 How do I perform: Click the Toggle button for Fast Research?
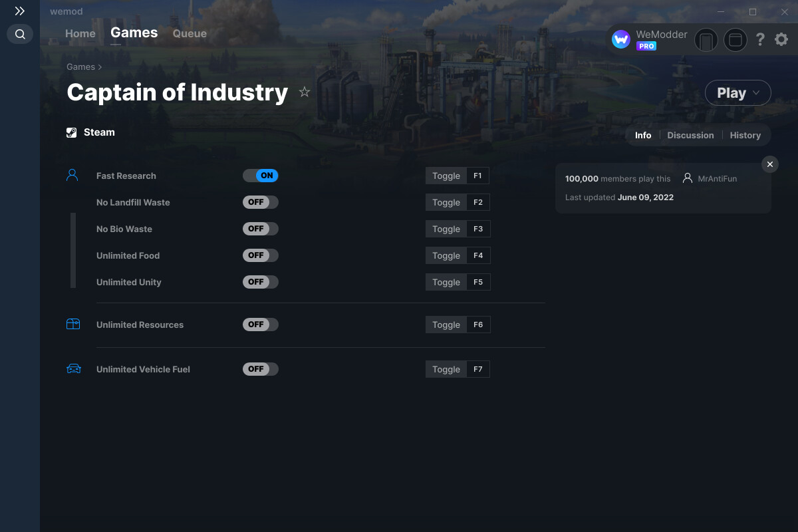pos(446,176)
